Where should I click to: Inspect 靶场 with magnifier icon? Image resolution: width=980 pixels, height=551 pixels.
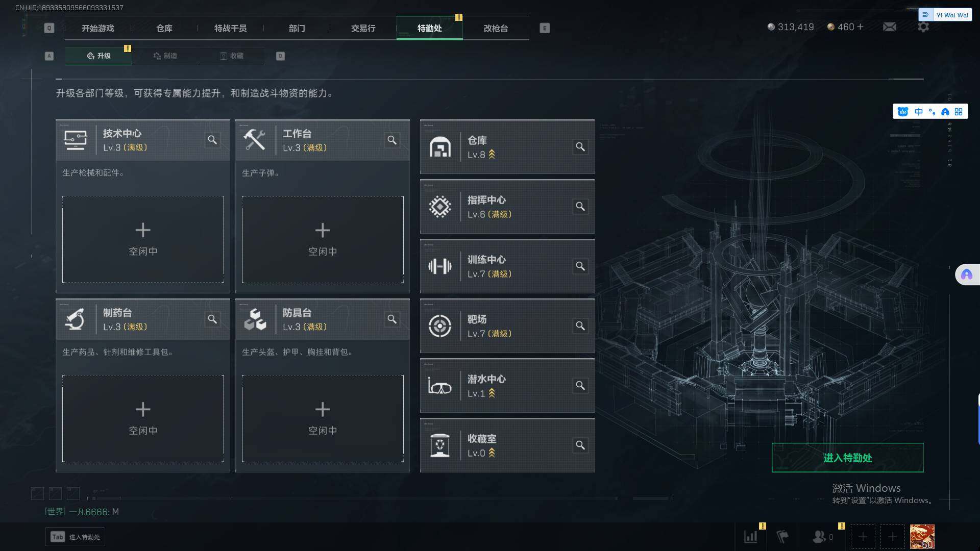point(580,326)
